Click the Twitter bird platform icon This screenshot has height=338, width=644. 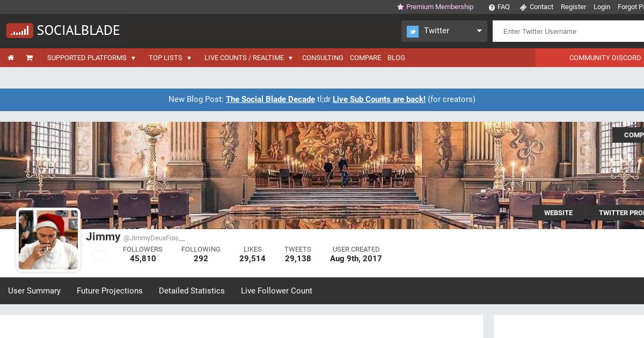[413, 31]
